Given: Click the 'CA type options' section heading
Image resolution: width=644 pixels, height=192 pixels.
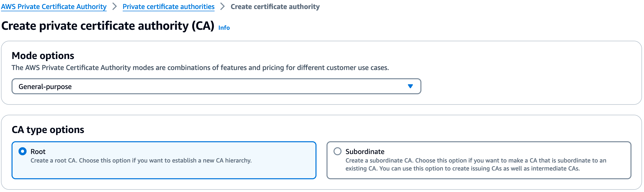Looking at the screenshot, I should pos(48,129).
